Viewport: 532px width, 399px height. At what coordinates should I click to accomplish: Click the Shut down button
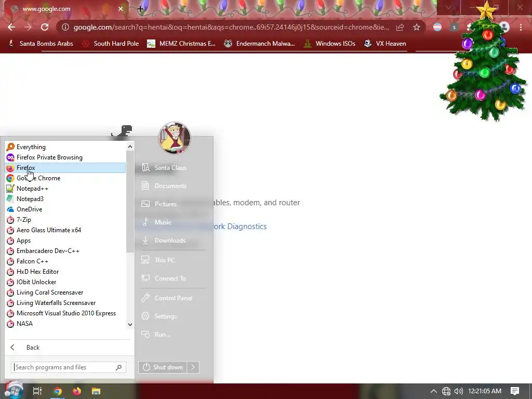point(163,367)
